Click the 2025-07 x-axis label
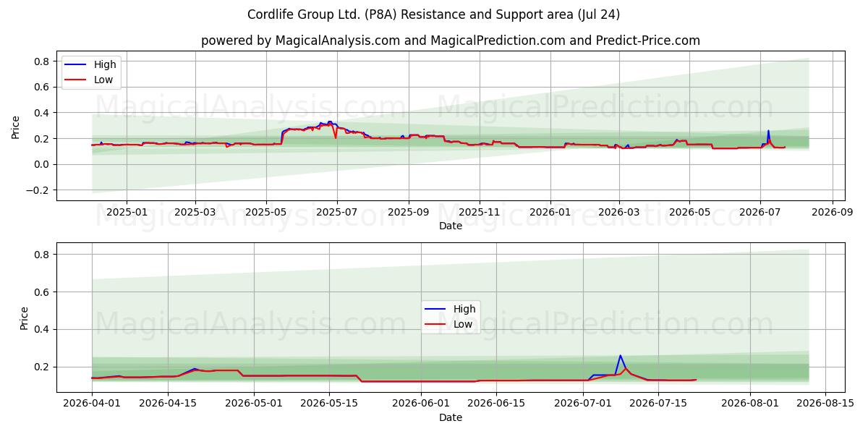Image resolution: width=868 pixels, height=434 pixels. click(337, 213)
